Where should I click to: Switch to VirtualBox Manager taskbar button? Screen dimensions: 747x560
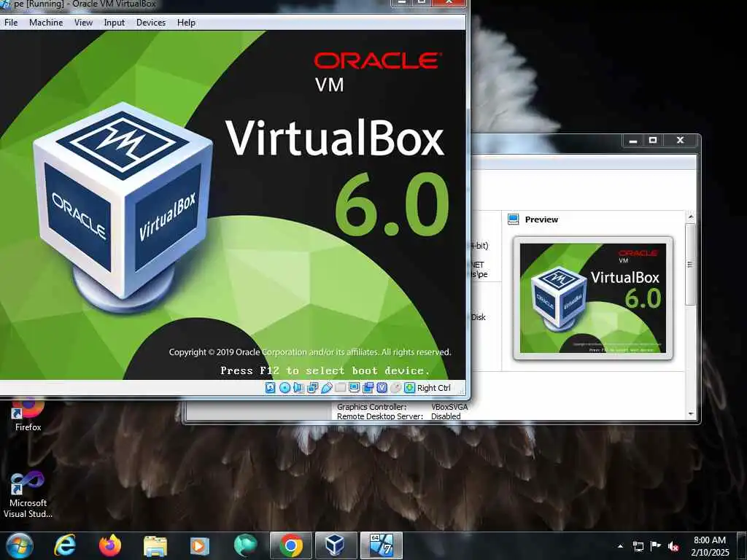tap(336, 545)
